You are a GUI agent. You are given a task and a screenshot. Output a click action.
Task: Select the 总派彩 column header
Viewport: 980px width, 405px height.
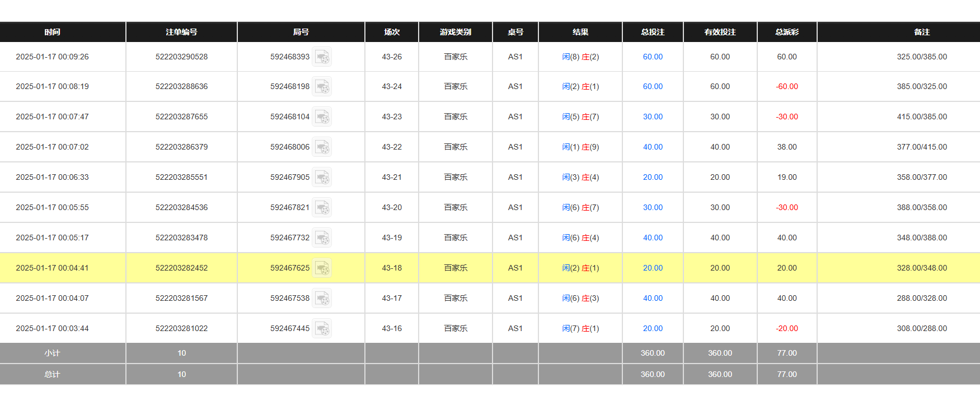coord(787,32)
